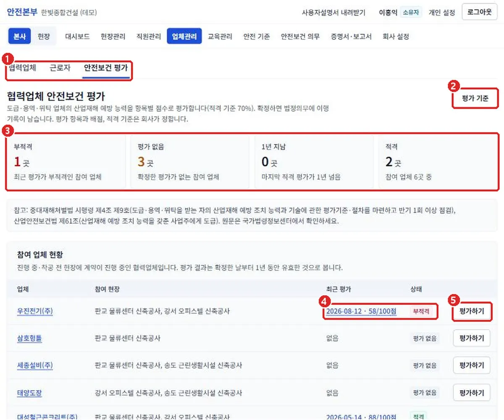Click 평가하기 for 세종설비(주)
Screen dimensions: 504x420
pyautogui.click(x=472, y=365)
